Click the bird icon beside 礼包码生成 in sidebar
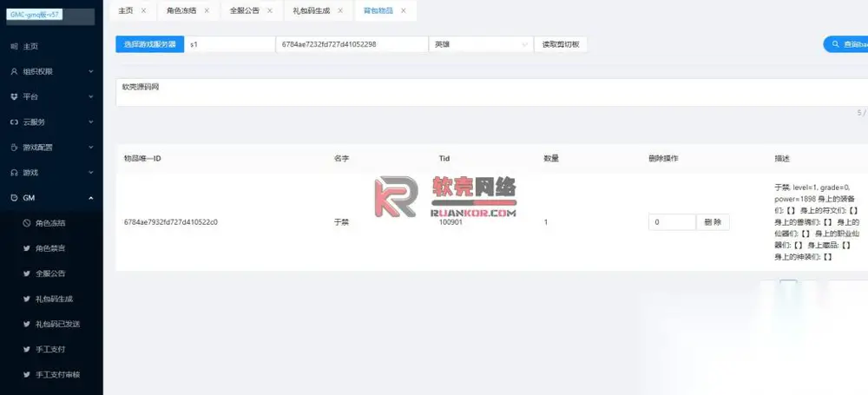The width and height of the screenshot is (868, 395). click(x=27, y=299)
